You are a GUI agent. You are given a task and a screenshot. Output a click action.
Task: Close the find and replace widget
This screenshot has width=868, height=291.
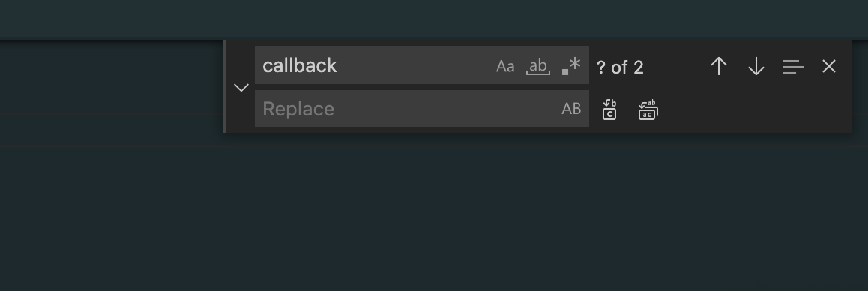[829, 67]
